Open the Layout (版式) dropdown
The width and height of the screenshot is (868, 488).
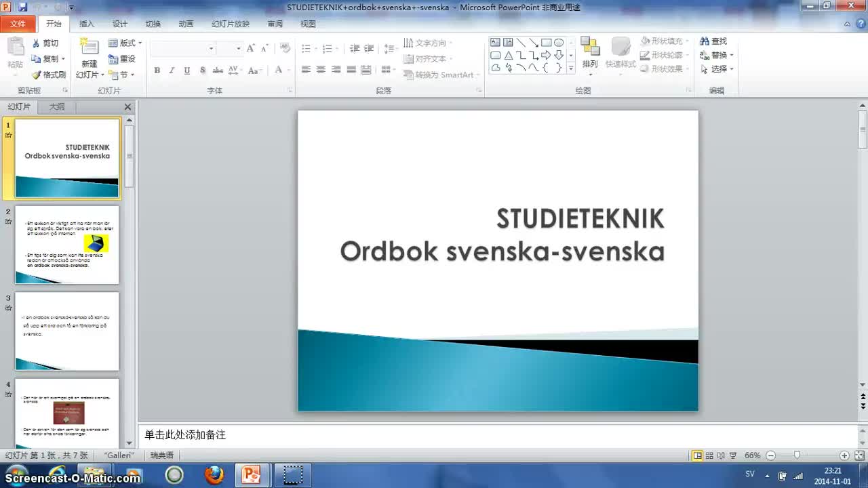coord(125,43)
